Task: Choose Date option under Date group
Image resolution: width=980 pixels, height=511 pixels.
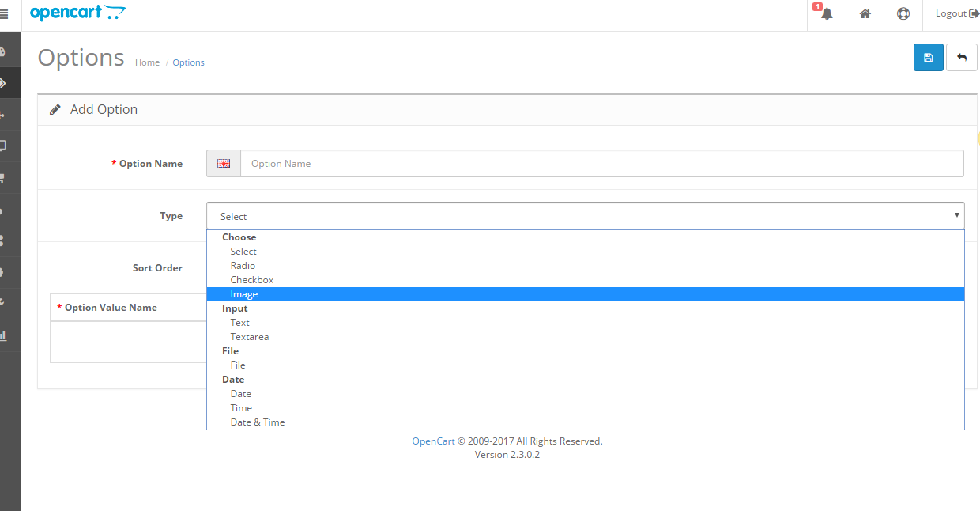Action: coord(586,394)
